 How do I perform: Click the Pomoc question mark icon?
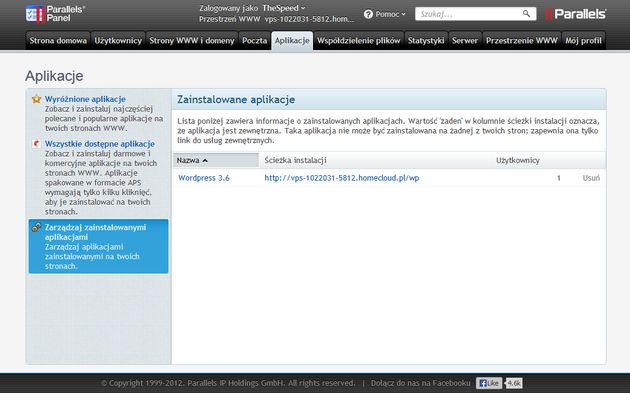[368, 14]
